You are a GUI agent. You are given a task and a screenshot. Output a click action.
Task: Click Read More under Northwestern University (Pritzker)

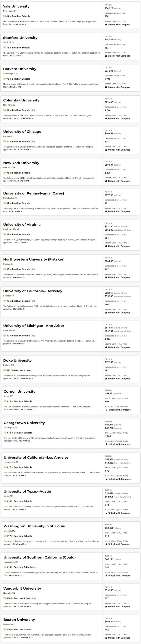tap(19, 277)
